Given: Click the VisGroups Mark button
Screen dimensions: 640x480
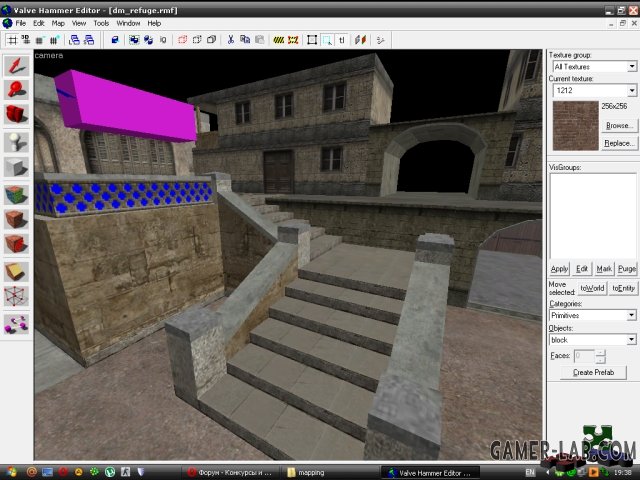Looking at the screenshot, I should 604,269.
